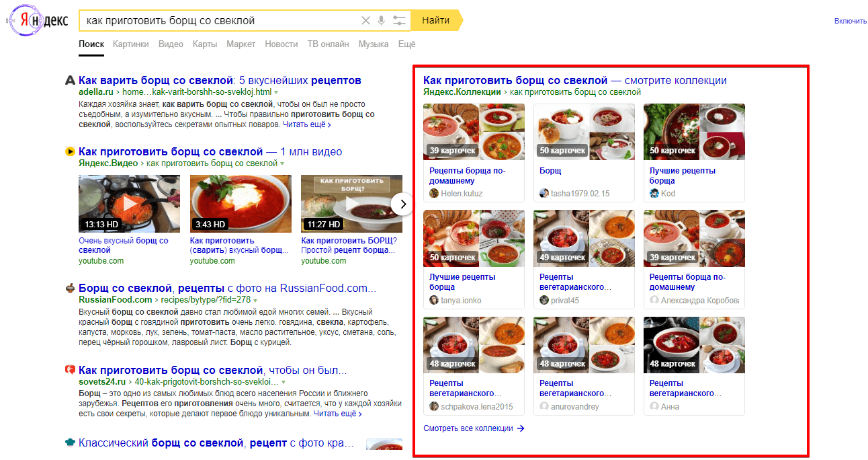This screenshot has height=460, width=868.
Task: Open Смотреть все коллекции link
Action: (474, 428)
